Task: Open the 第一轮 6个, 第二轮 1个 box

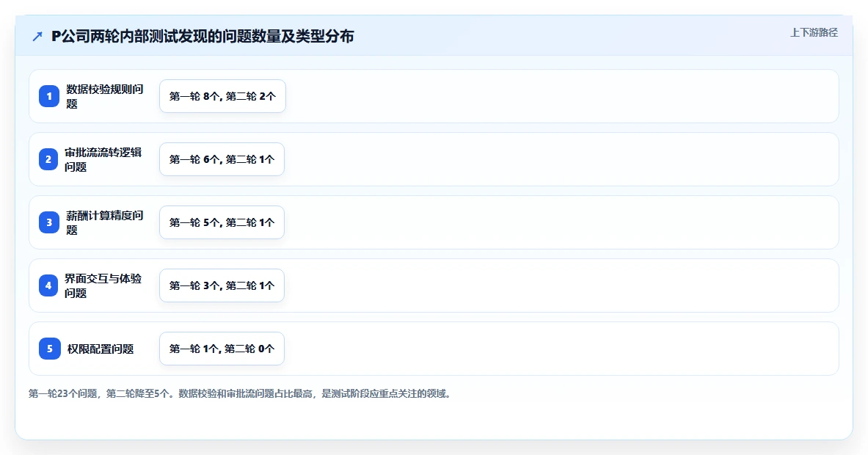Action: 222,159
